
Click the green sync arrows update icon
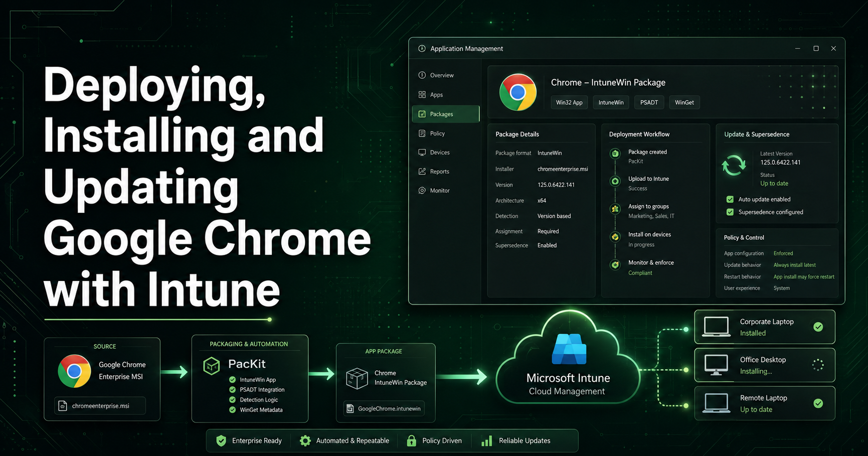click(734, 165)
